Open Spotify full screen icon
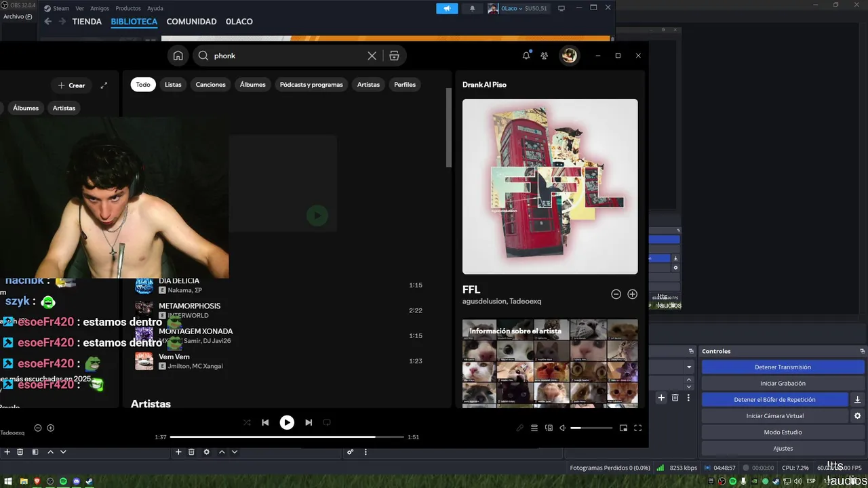Image resolution: width=868 pixels, height=488 pixels. (x=637, y=428)
